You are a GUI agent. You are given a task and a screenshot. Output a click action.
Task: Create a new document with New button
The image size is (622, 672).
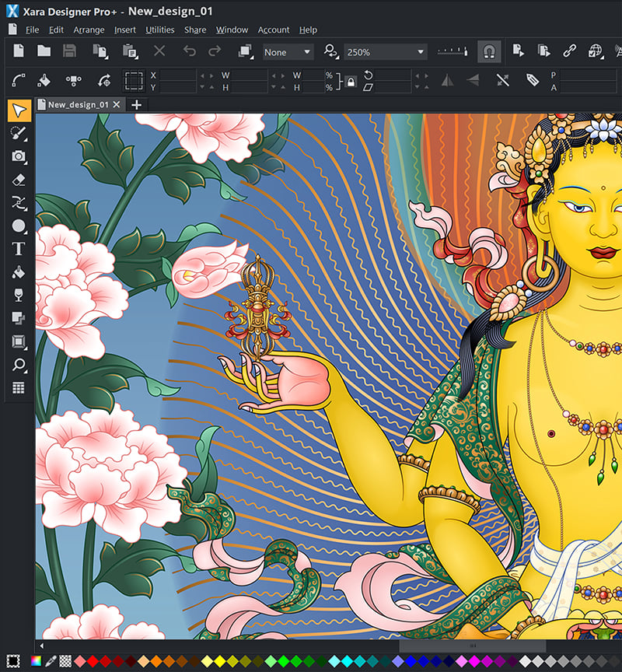[17, 51]
